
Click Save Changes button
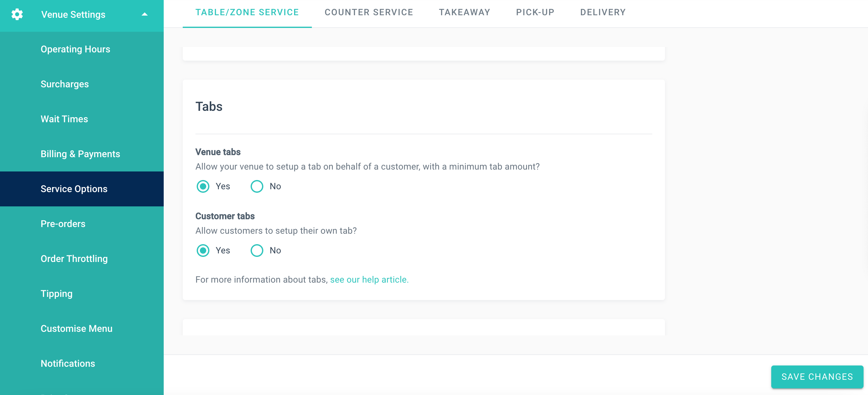pos(817,377)
